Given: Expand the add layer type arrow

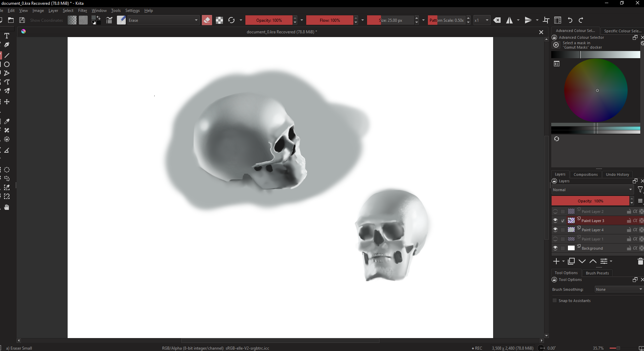Looking at the screenshot, I should [563, 261].
